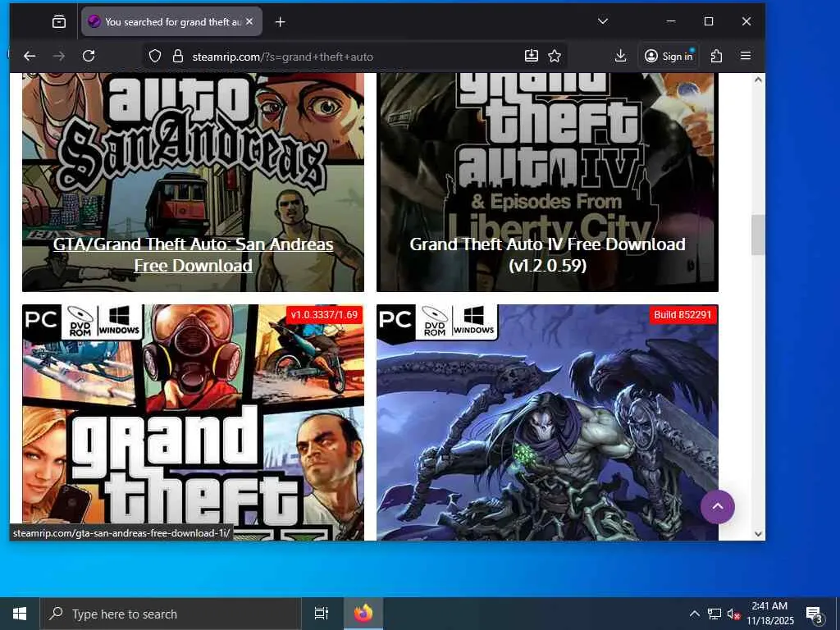Click the Build 852291 version badge
Screen dimensions: 840x630
(x=682, y=315)
